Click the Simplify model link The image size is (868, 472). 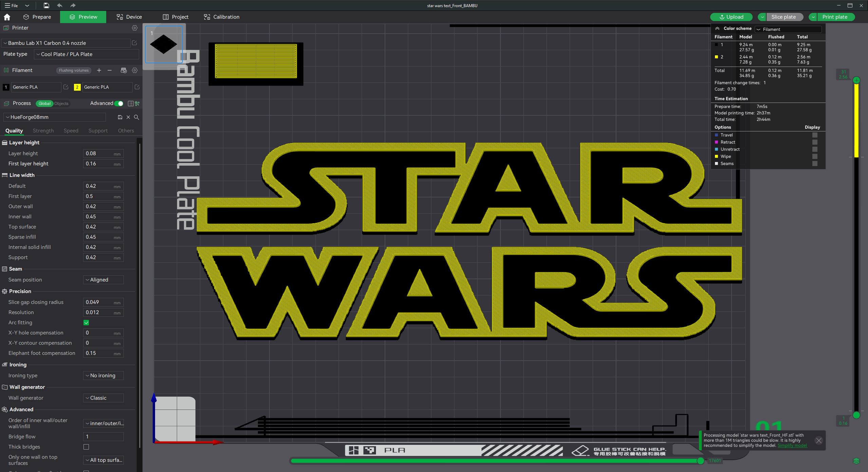pyautogui.click(x=792, y=446)
